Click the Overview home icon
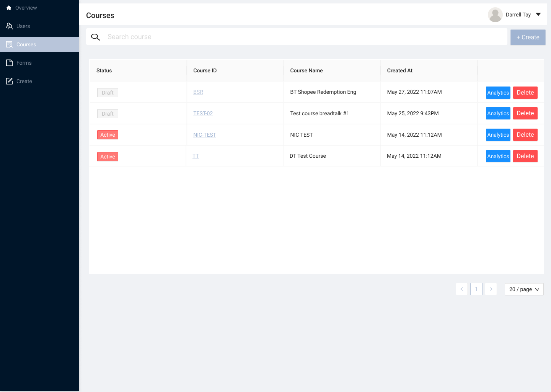 [9, 8]
